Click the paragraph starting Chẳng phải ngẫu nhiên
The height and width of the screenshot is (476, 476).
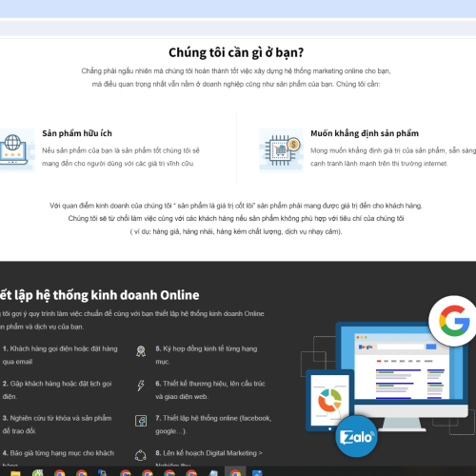[x=236, y=77]
